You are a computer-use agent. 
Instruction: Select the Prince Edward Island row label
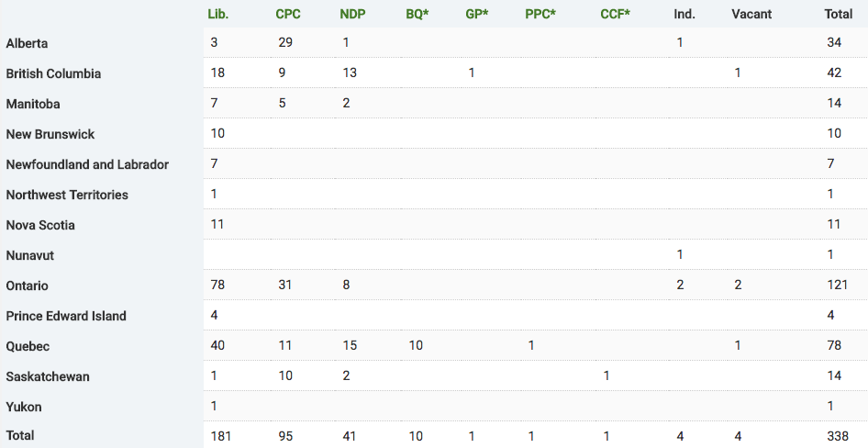(66, 316)
